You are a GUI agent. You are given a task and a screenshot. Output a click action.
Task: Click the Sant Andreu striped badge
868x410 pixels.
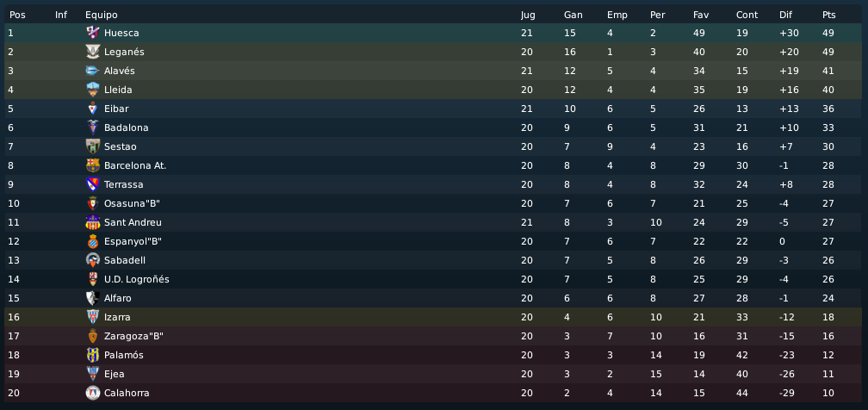tap(92, 222)
